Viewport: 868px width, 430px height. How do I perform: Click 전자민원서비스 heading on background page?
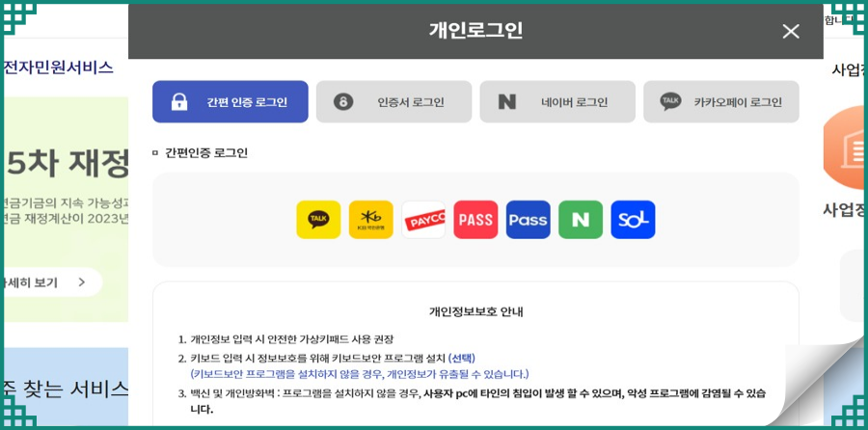[59, 67]
